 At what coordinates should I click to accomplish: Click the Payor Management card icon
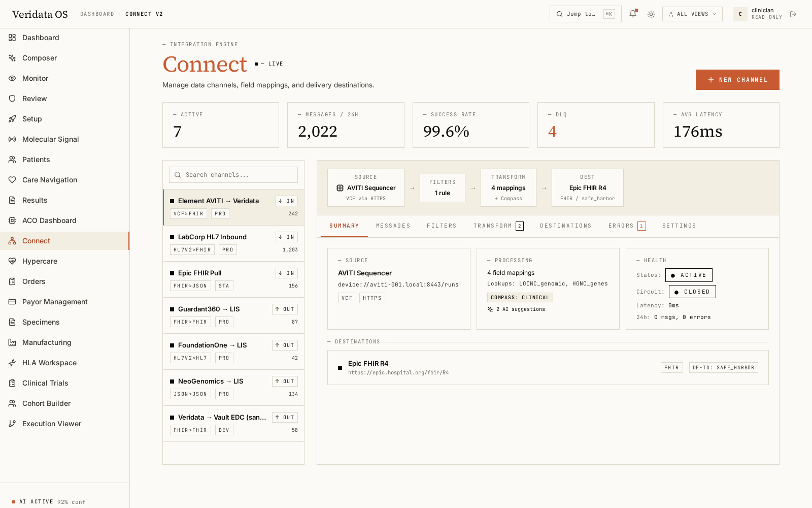click(12, 302)
